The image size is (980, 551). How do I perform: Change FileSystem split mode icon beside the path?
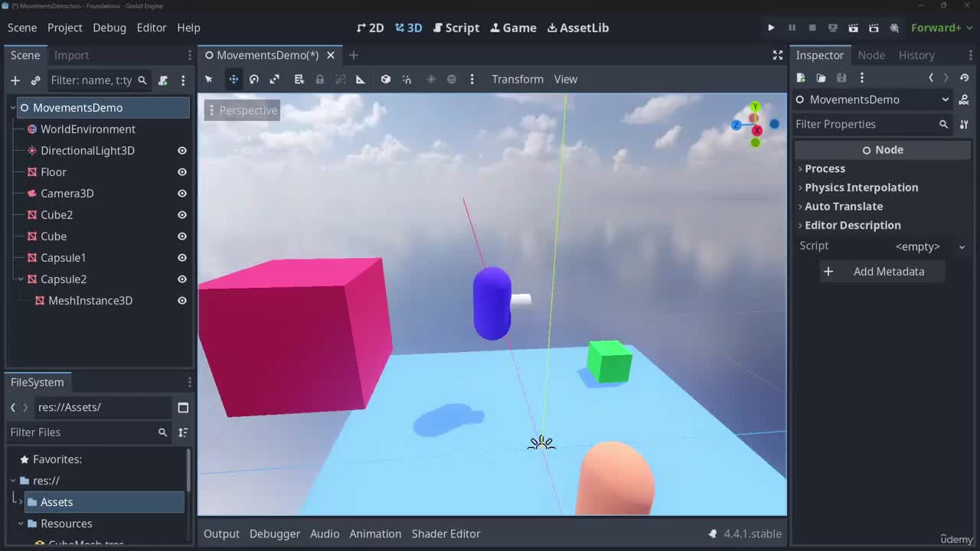coord(183,407)
